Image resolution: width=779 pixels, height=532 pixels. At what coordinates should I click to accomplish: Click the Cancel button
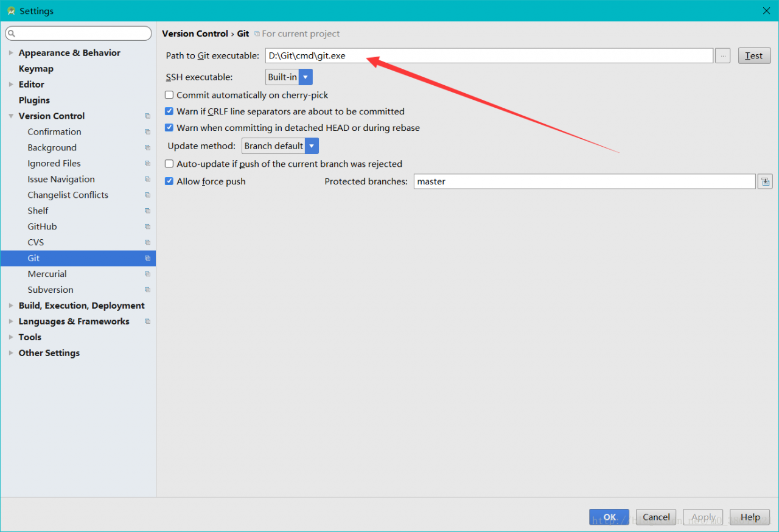[x=656, y=517]
